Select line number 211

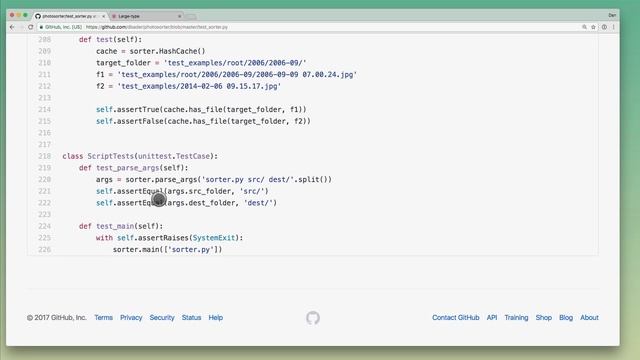[44, 75]
